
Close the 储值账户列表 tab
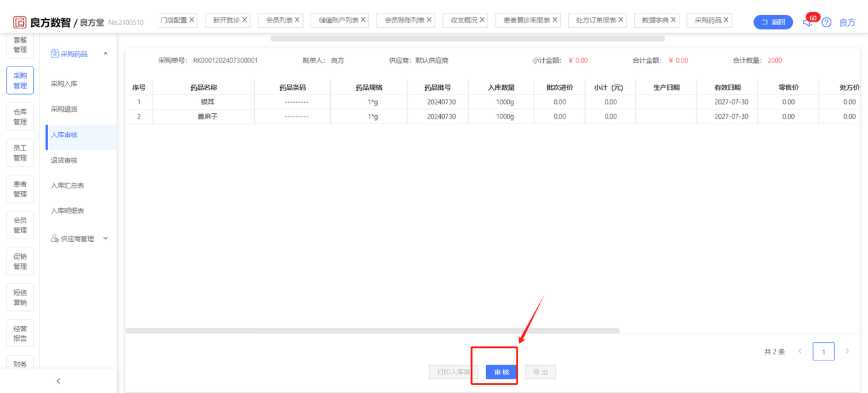click(x=363, y=20)
